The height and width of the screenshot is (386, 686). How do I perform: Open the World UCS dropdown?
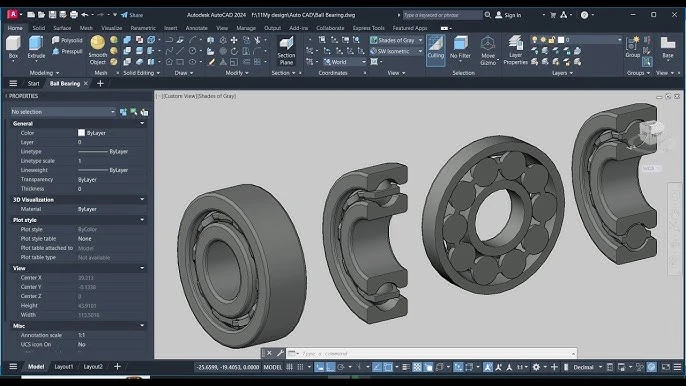[344, 62]
